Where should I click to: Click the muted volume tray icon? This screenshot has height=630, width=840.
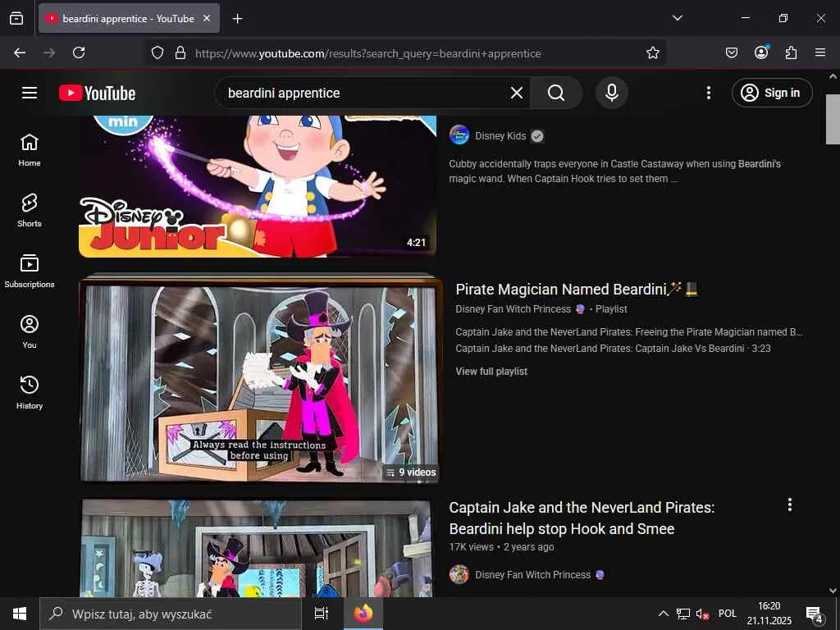[x=702, y=614]
